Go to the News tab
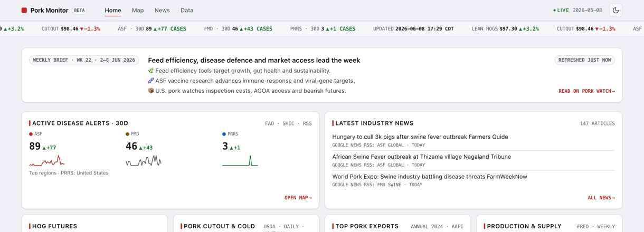This screenshot has height=232, width=644. point(162,10)
